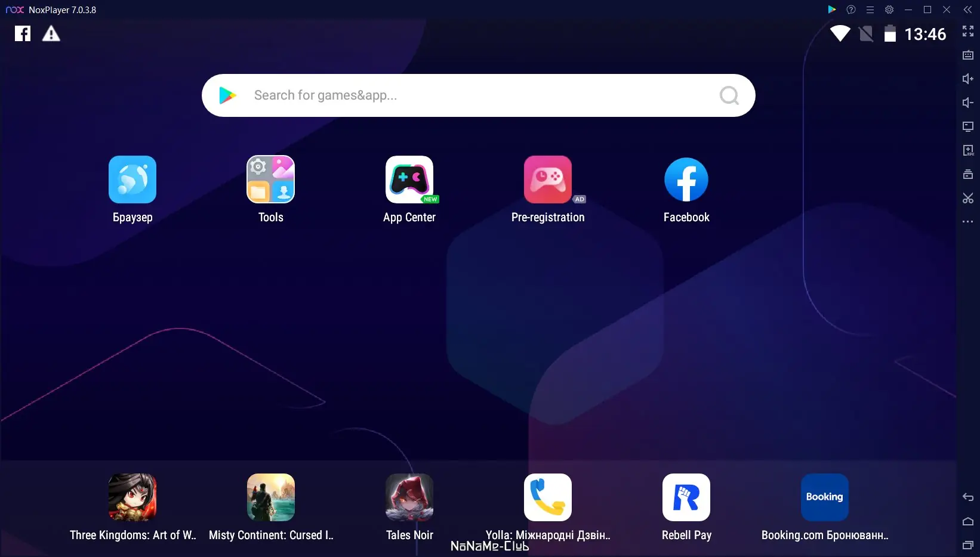
Task: Click the sidebar icon below the APK installer
Action: point(968,174)
